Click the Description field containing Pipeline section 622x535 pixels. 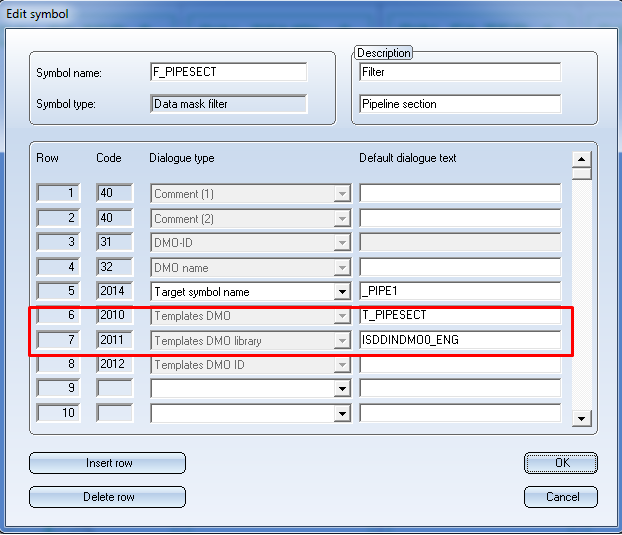point(460,104)
